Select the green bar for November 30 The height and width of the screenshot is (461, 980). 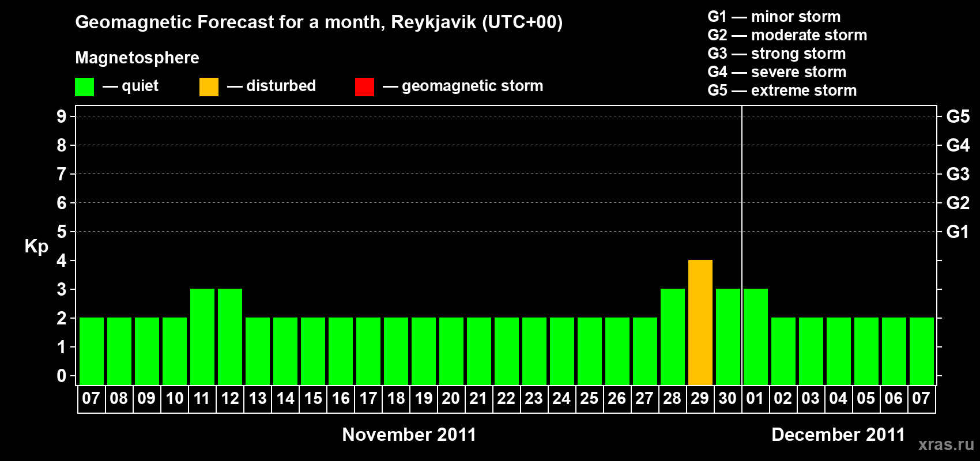point(728,337)
